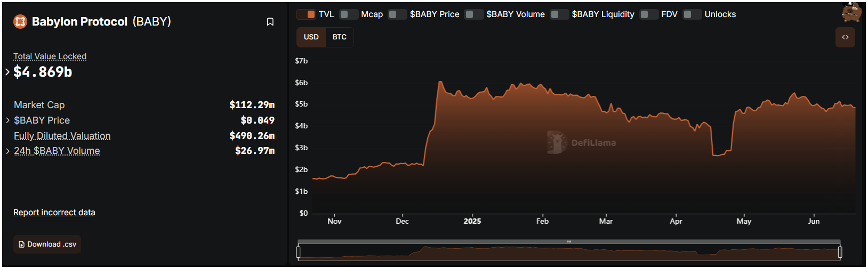
Task: Switch chart denomination to BTC
Action: 340,37
